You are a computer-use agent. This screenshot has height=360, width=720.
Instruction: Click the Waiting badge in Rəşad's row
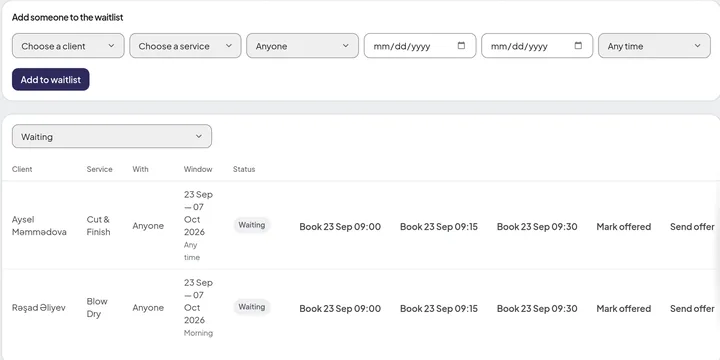(252, 307)
